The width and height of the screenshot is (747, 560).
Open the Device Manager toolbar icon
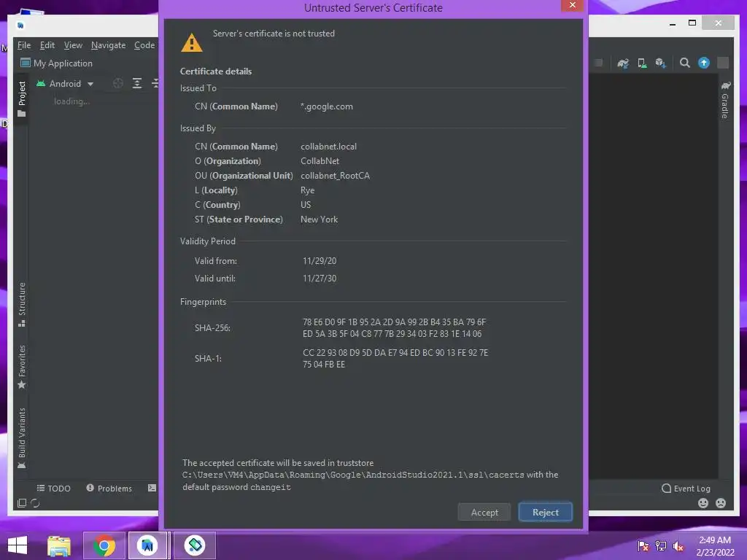tap(642, 63)
